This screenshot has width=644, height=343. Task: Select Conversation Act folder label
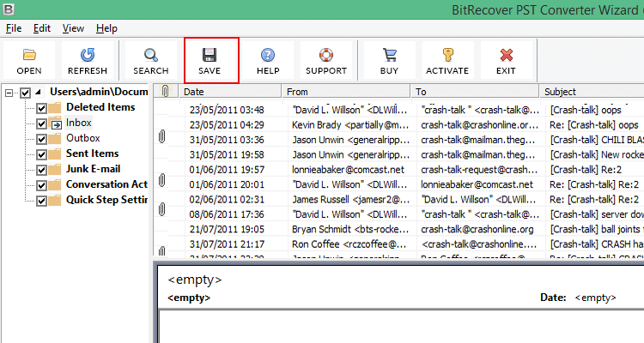pyautogui.click(x=106, y=184)
